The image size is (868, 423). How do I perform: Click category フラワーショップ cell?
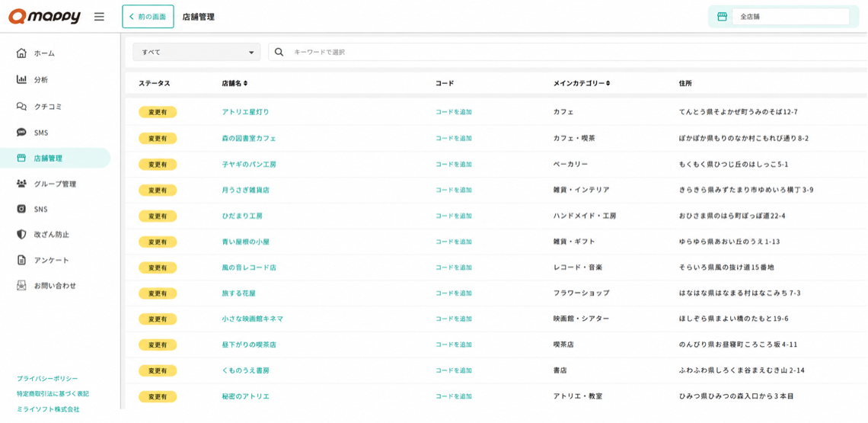(581, 293)
